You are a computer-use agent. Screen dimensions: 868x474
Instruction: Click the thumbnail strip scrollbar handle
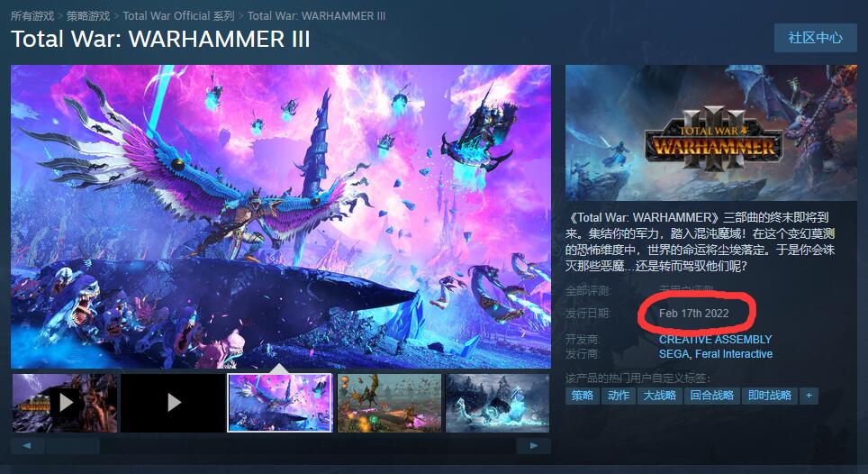(x=73, y=446)
